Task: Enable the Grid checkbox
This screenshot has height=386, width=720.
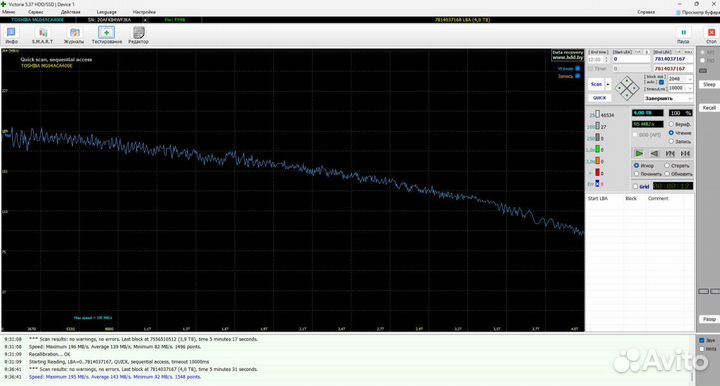Action: pyautogui.click(x=636, y=186)
